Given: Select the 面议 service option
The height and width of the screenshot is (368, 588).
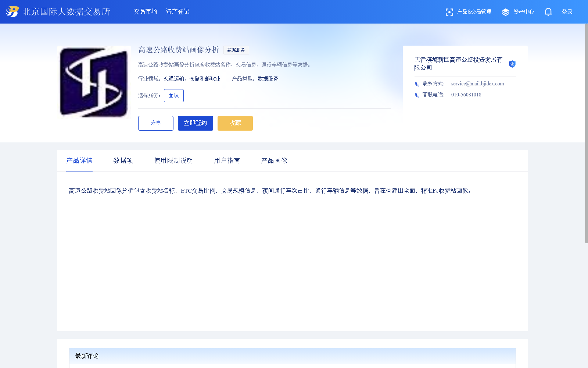Looking at the screenshot, I should [173, 95].
